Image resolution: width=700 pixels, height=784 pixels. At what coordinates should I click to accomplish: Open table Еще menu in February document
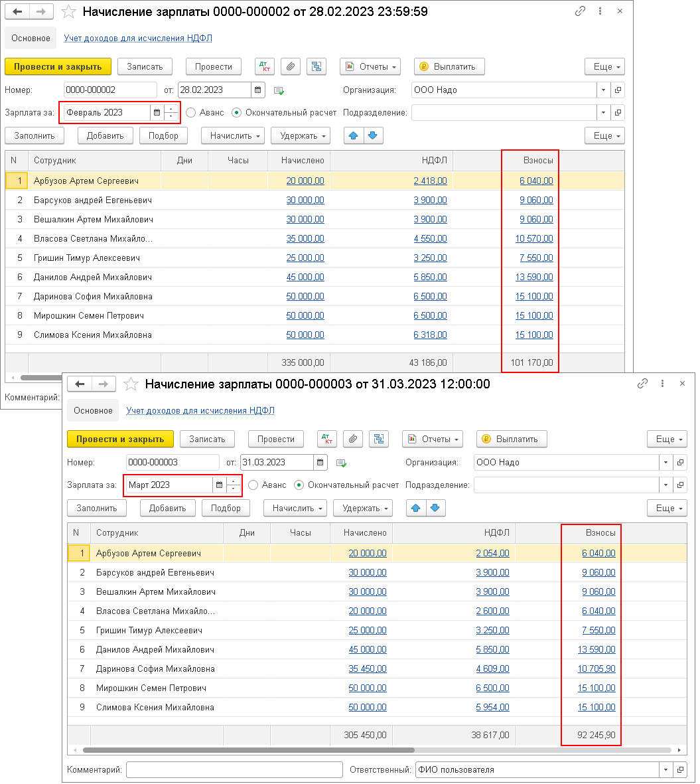605,135
